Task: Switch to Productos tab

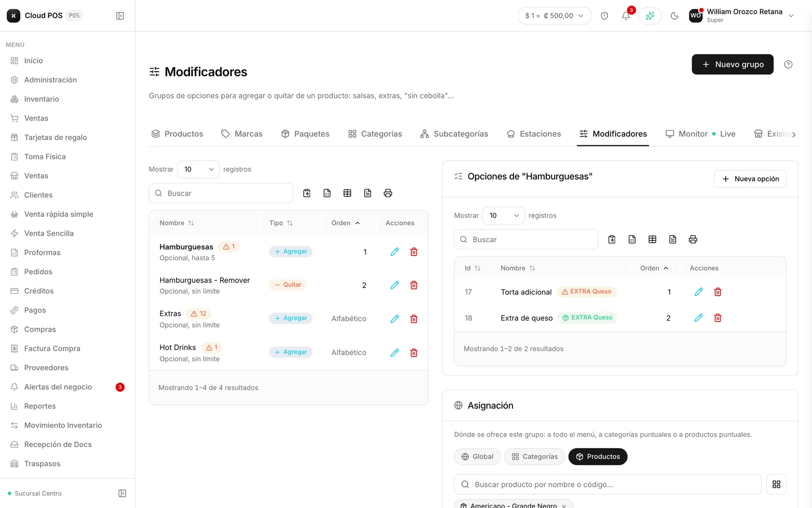Action: [x=177, y=134]
